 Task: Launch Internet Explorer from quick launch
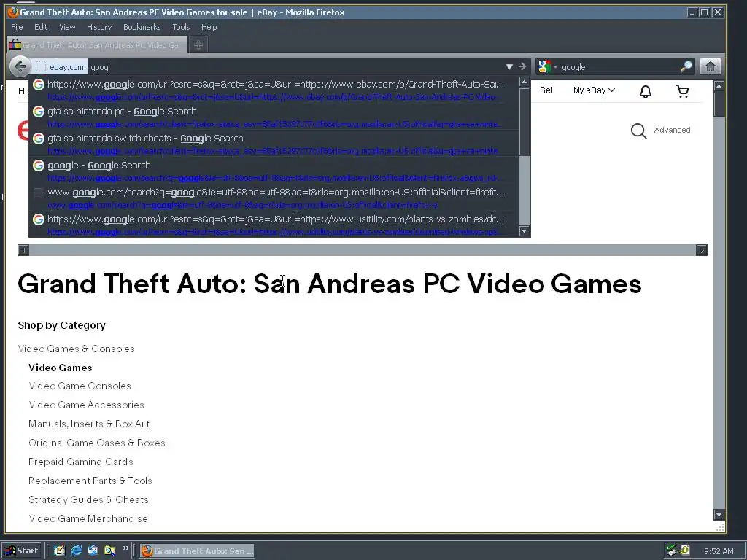click(x=76, y=551)
